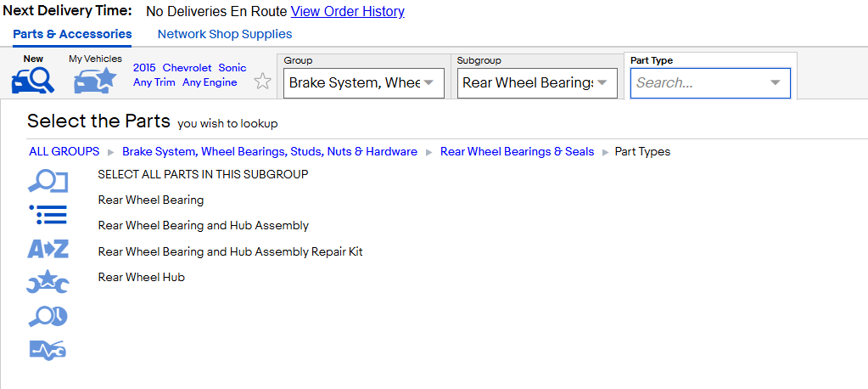Click the car diagnostics pulse icon
The width and height of the screenshot is (868, 389).
tap(48, 350)
